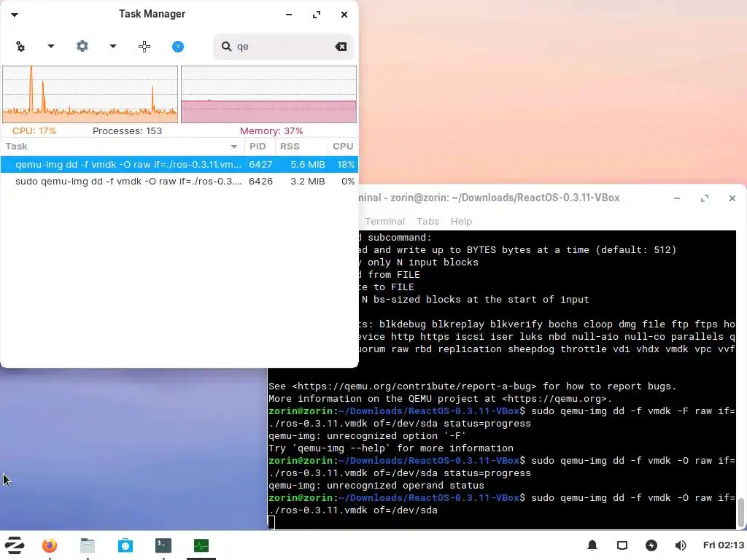747x560 pixels.
Task: Select the qemu-img dd process with PID 6427
Action: click(179, 164)
